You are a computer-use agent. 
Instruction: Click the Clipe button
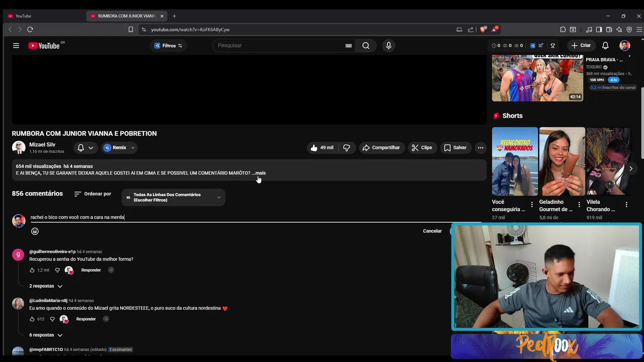[422, 148]
